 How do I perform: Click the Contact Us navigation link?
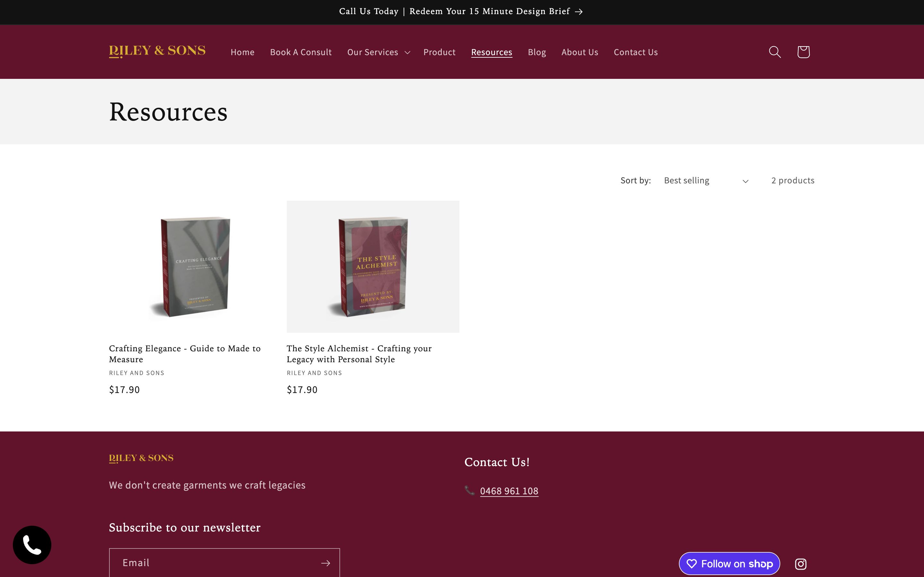[636, 52]
